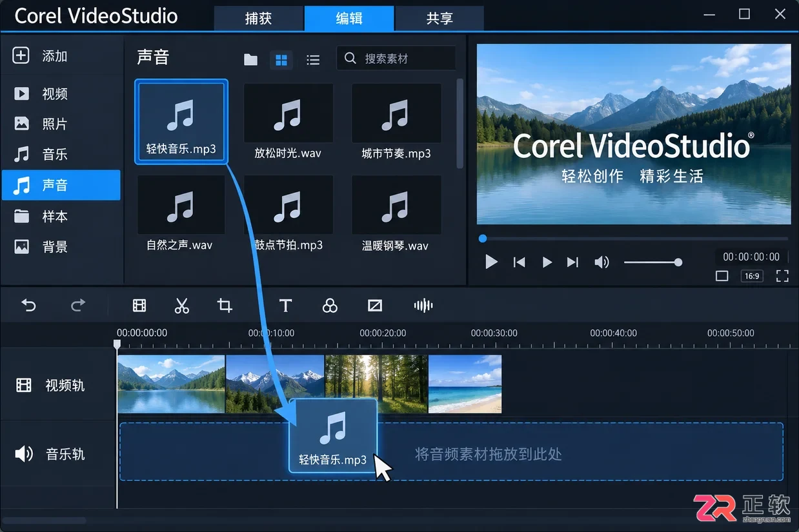The width and height of the screenshot is (799, 532).
Task: Toggle the 音乐轨 speaker icon
Action: [x=24, y=454]
